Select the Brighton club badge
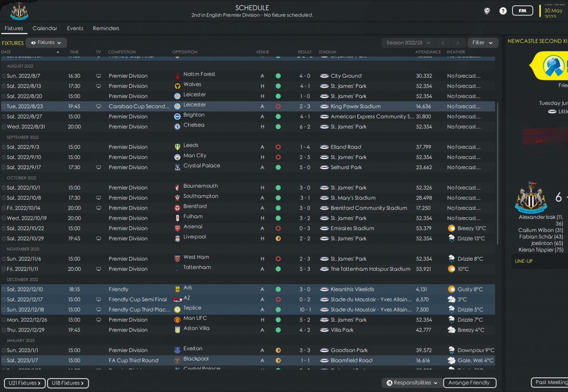The height and width of the screenshot is (392, 568). coord(177,116)
